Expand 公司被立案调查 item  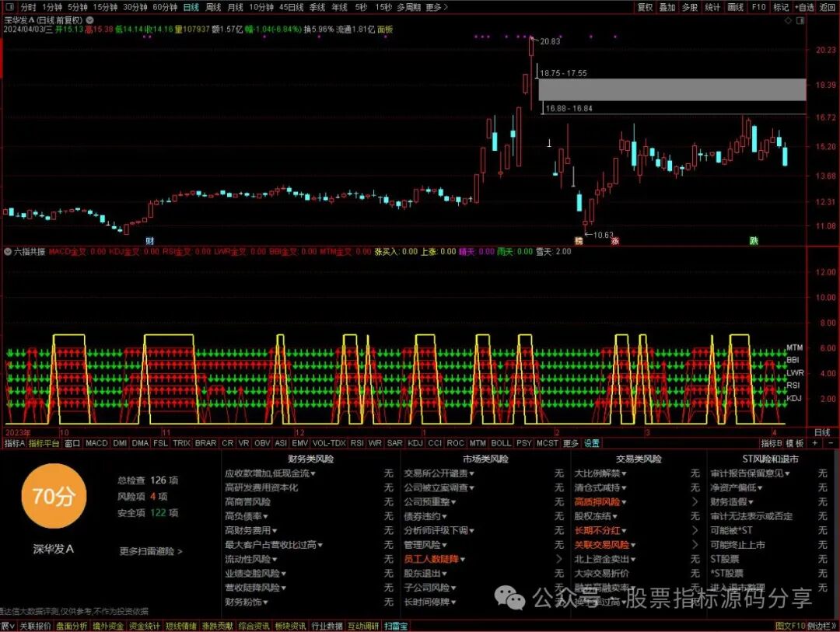click(x=439, y=487)
